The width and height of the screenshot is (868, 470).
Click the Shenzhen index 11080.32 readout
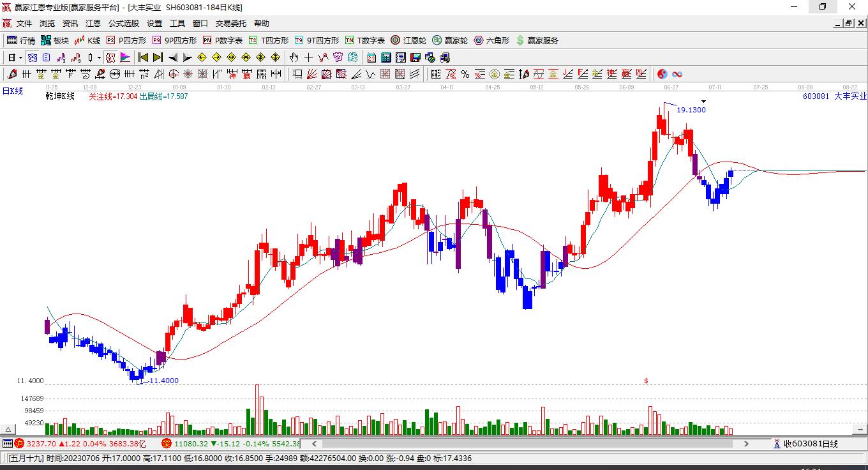tap(191, 444)
